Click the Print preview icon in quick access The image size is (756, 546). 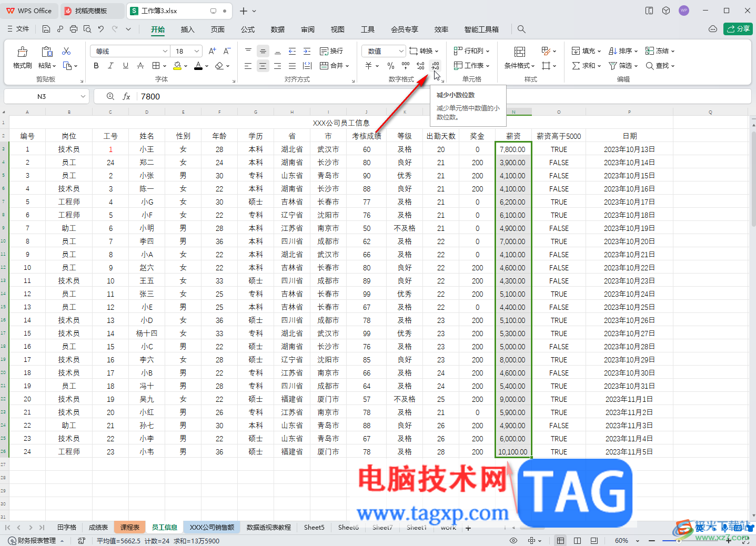[x=87, y=29]
